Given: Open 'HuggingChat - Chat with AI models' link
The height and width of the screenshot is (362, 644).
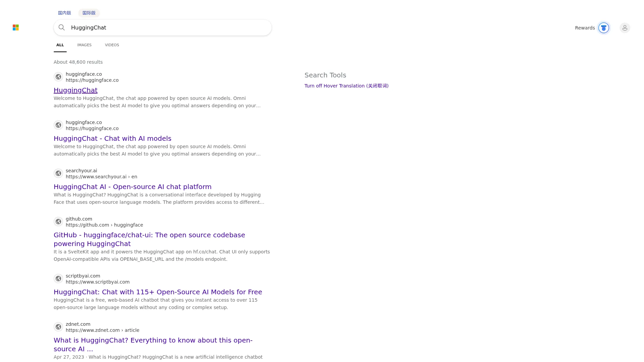Looking at the screenshot, I should point(112,138).
